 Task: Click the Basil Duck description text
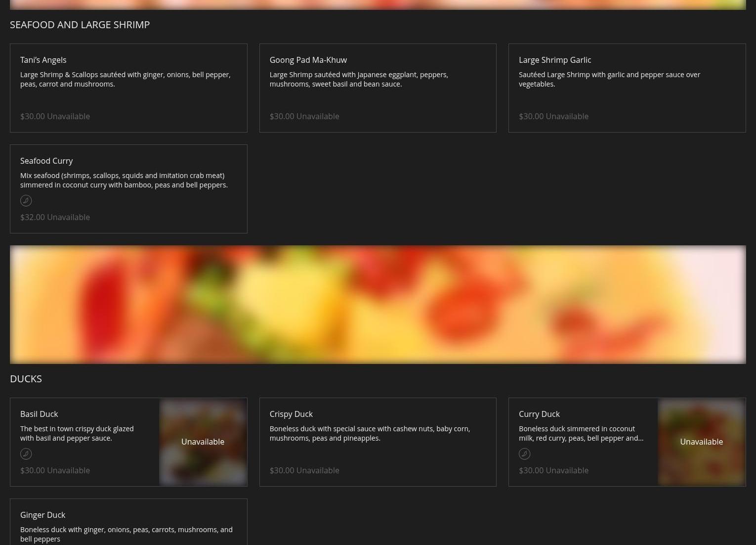point(77,433)
